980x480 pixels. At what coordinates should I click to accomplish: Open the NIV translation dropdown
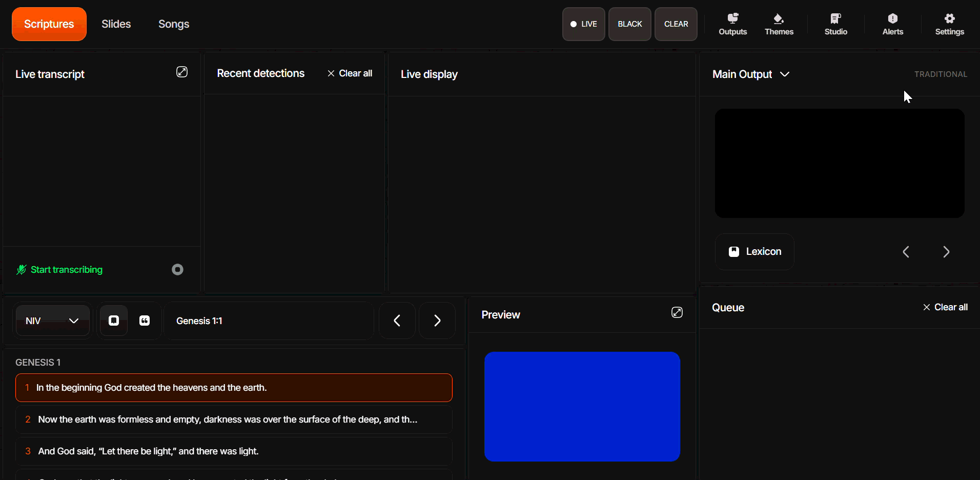click(52, 321)
